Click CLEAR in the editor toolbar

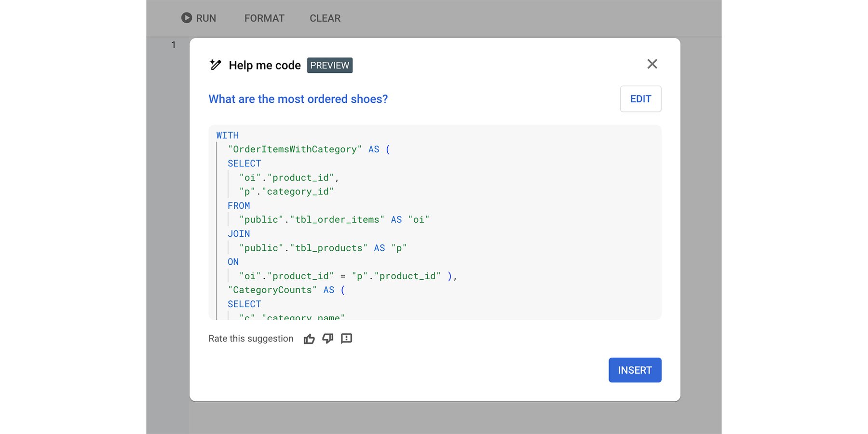pyautogui.click(x=325, y=18)
